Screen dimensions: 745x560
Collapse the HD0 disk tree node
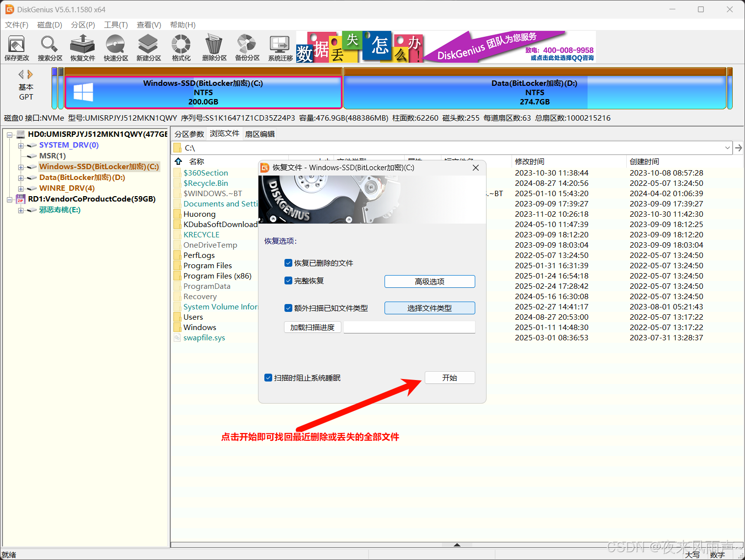click(9, 134)
